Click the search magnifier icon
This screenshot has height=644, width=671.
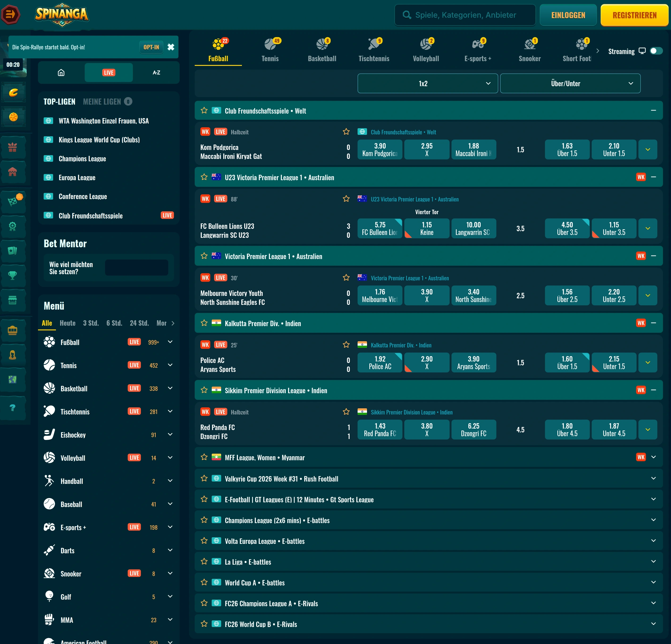point(407,15)
